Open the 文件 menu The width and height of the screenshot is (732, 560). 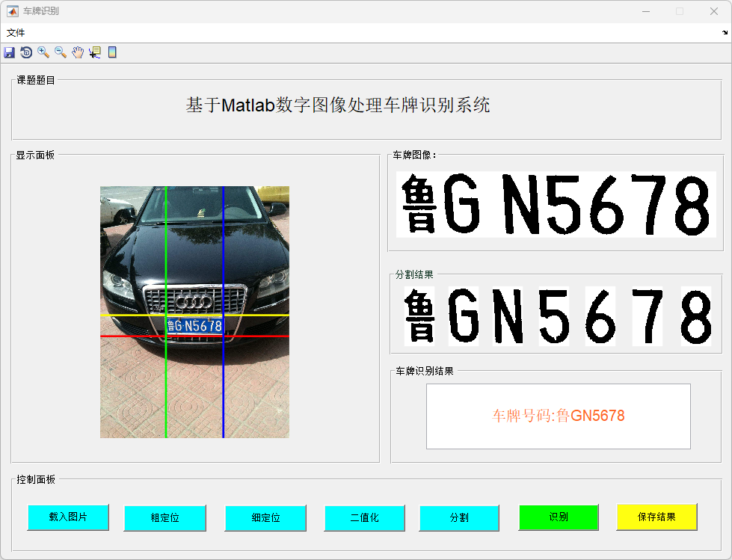pos(16,33)
